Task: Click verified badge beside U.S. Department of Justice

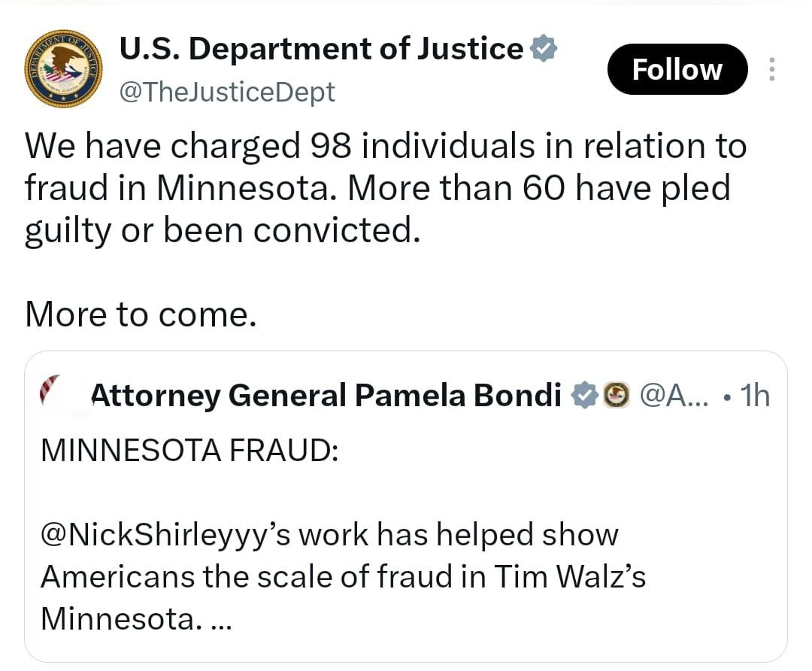Action: pos(543,49)
